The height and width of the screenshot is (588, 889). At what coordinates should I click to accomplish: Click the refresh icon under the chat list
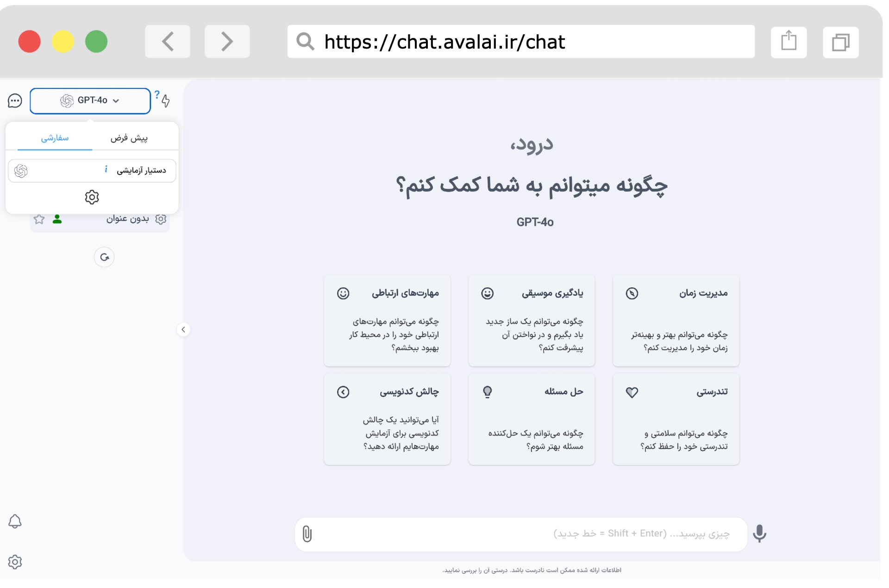click(104, 257)
